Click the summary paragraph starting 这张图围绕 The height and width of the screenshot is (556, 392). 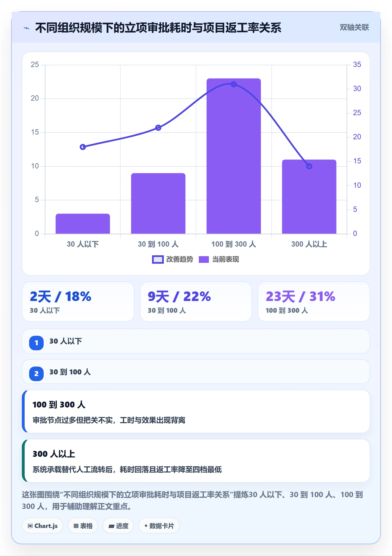click(x=193, y=500)
